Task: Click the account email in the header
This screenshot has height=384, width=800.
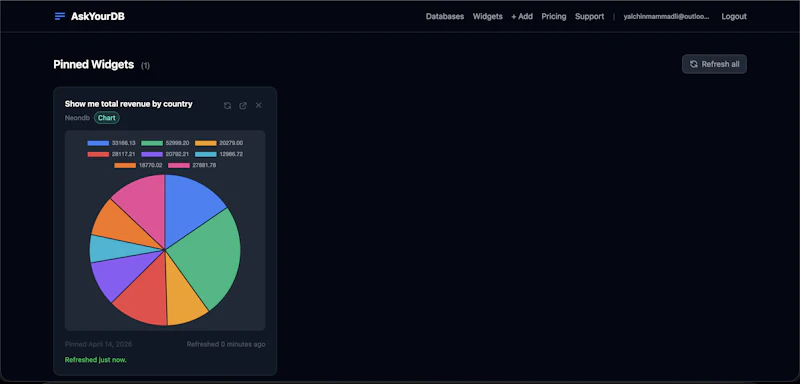Action: click(x=666, y=16)
